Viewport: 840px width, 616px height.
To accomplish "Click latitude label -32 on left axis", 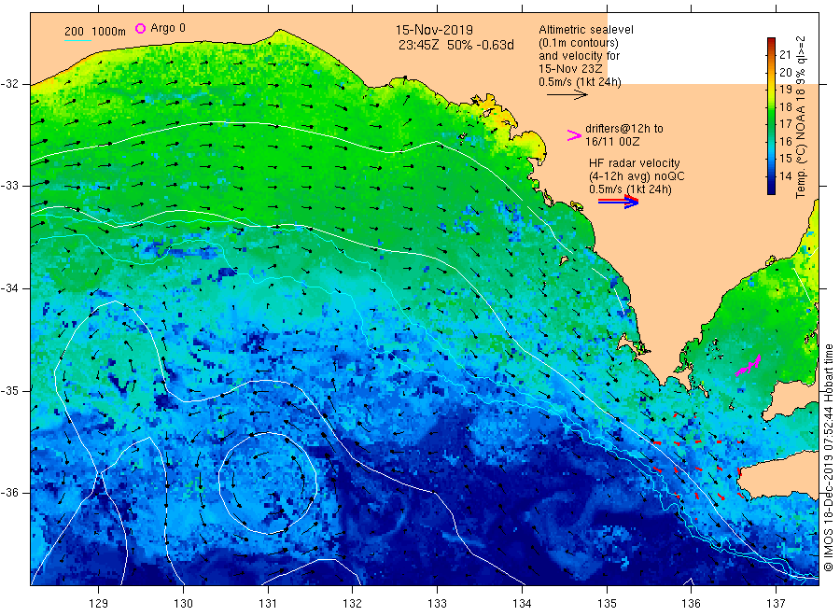I will (9, 84).
